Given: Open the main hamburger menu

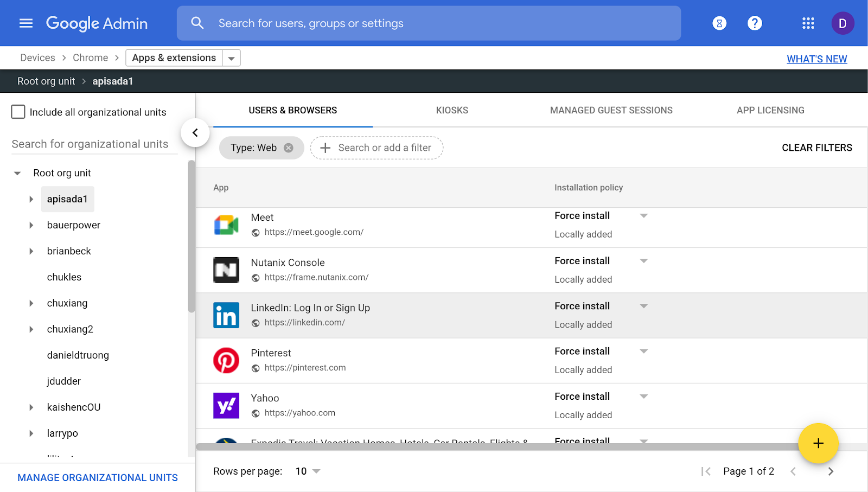Looking at the screenshot, I should (26, 23).
